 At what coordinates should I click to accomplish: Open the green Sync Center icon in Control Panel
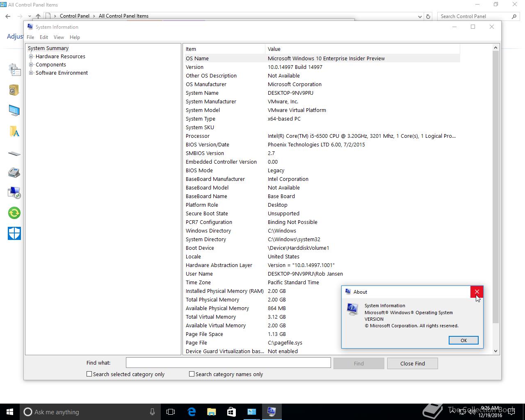(x=14, y=213)
